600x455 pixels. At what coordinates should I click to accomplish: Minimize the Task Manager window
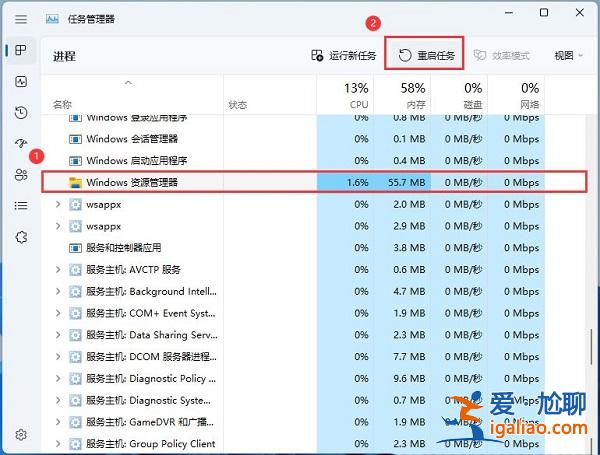click(x=509, y=13)
